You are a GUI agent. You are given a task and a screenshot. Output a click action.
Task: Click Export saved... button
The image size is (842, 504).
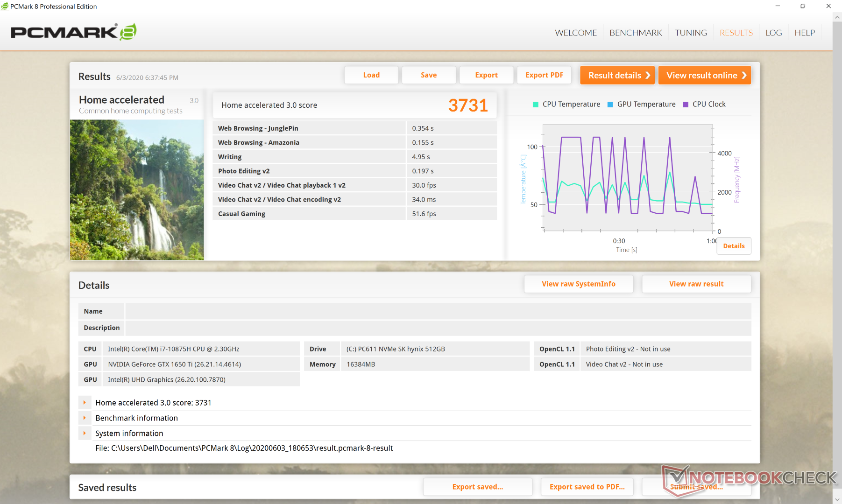(x=478, y=487)
